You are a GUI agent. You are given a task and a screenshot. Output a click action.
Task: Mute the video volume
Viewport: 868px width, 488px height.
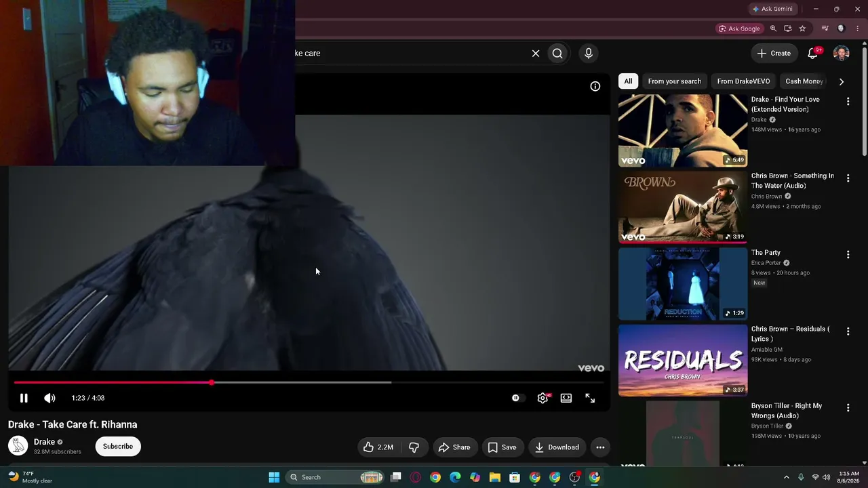(50, 398)
